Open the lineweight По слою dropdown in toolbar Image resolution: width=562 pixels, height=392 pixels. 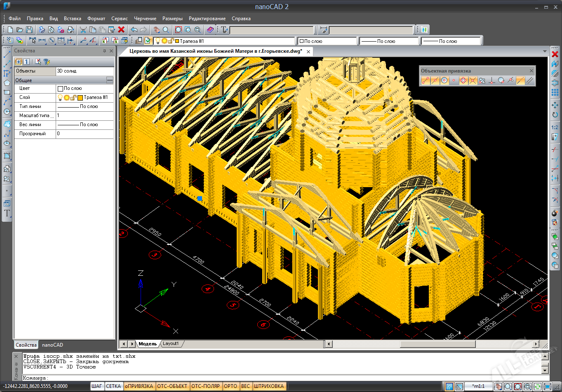pos(451,41)
